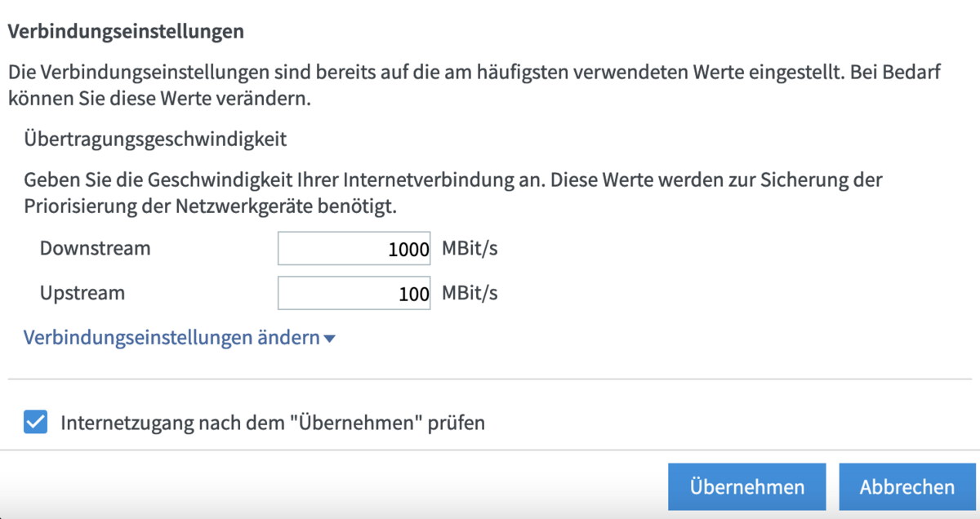Click the Downstream label
Image resolution: width=980 pixels, height=519 pixels.
[95, 249]
